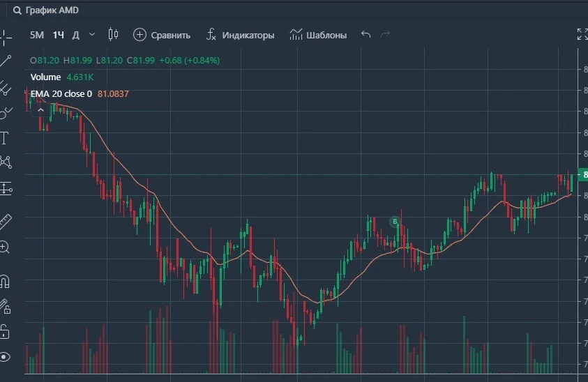Collapse the indicator legend chevron
The height and width of the screenshot is (382, 588).
click(x=40, y=110)
